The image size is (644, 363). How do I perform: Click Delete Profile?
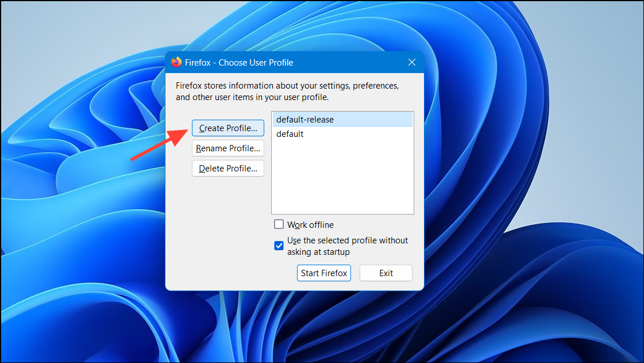[227, 168]
